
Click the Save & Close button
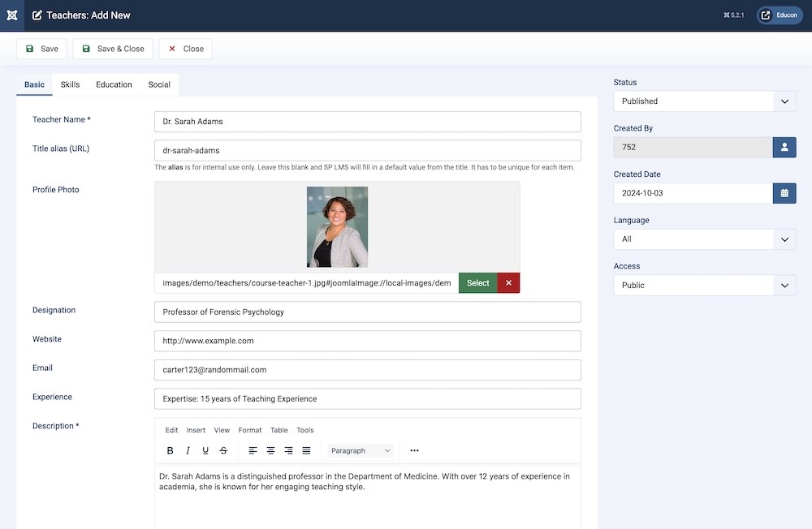tap(113, 49)
